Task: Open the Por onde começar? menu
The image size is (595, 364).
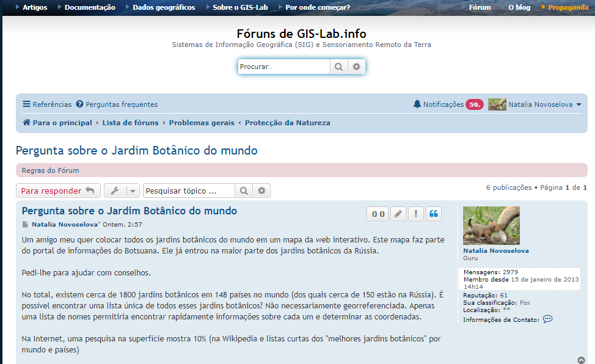Action: point(318,7)
